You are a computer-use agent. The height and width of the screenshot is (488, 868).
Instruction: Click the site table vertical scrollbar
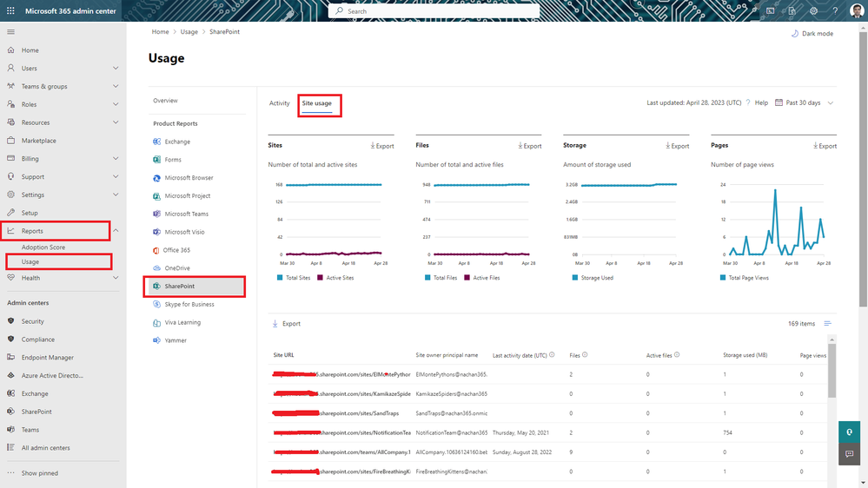[x=832, y=370]
